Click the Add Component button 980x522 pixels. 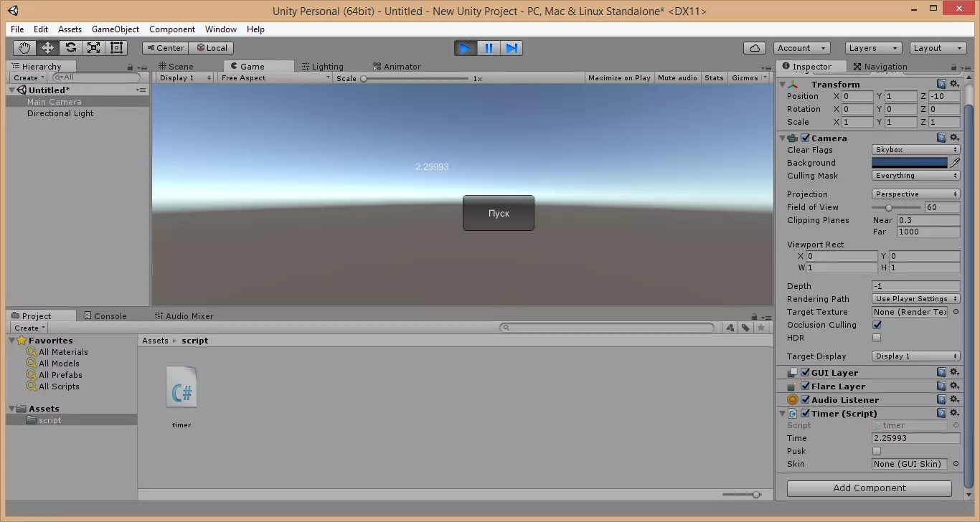click(869, 488)
